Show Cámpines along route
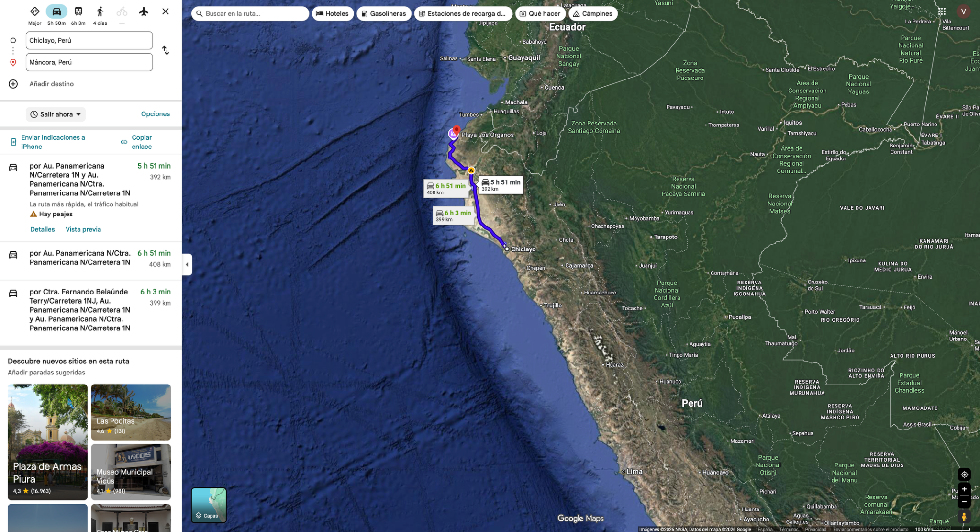980x532 pixels. point(593,13)
